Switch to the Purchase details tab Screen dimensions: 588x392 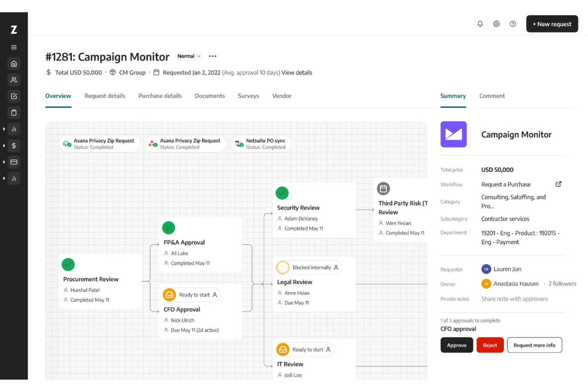(160, 96)
